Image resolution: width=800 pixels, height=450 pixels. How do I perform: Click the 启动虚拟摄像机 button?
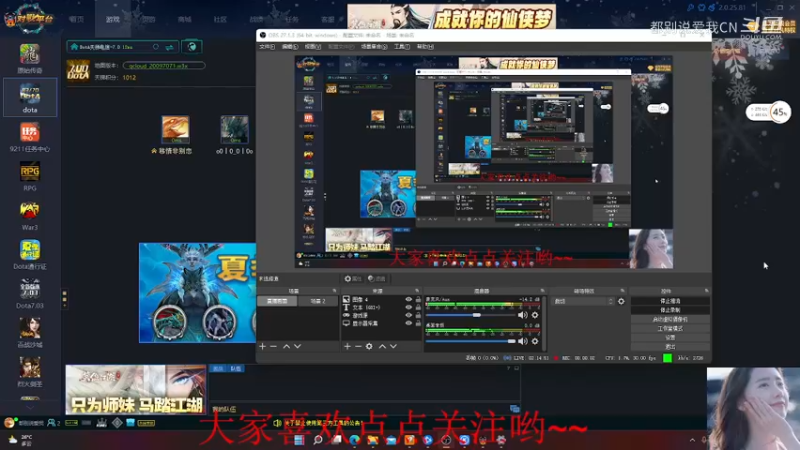pyautogui.click(x=670, y=319)
